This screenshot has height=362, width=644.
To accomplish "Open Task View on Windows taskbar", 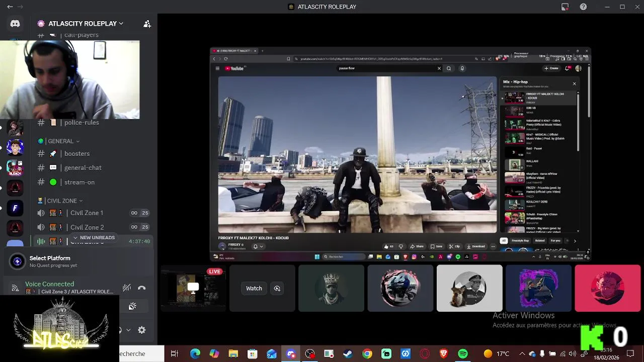I will [x=174, y=354].
